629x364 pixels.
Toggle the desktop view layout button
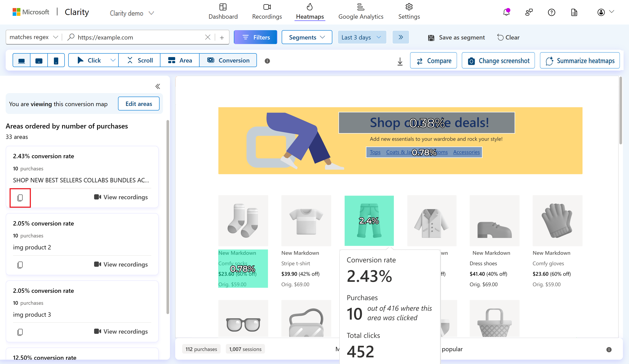coord(21,60)
